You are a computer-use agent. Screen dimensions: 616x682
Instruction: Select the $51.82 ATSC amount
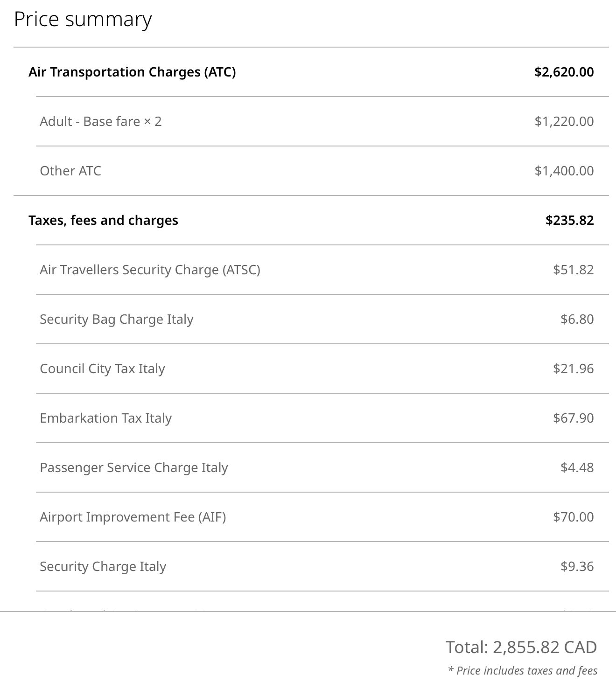[x=573, y=270]
